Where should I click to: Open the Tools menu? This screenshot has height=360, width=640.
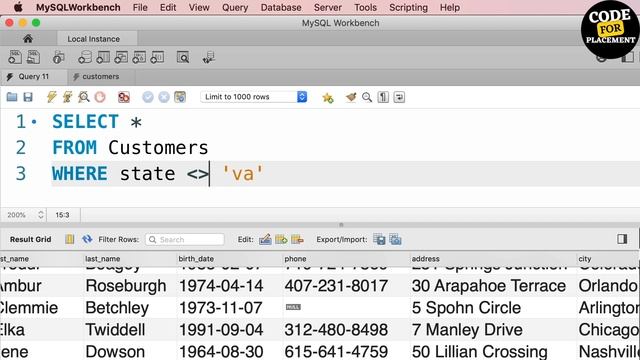pyautogui.click(x=365, y=7)
